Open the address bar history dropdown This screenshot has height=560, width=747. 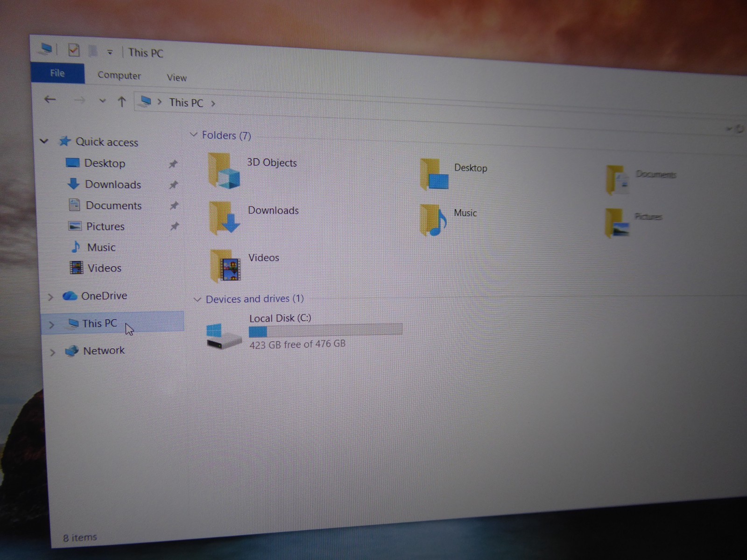728,128
